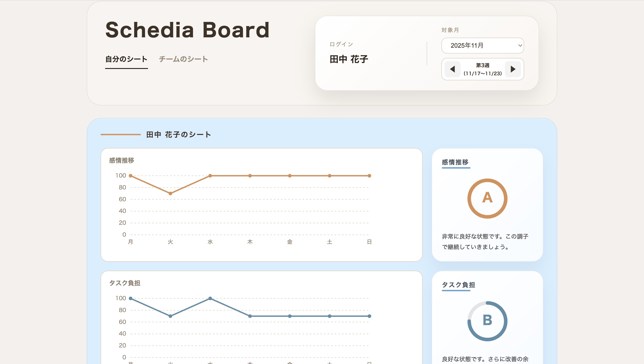
Task: Select the 自分のシート tab
Action: 126,59
